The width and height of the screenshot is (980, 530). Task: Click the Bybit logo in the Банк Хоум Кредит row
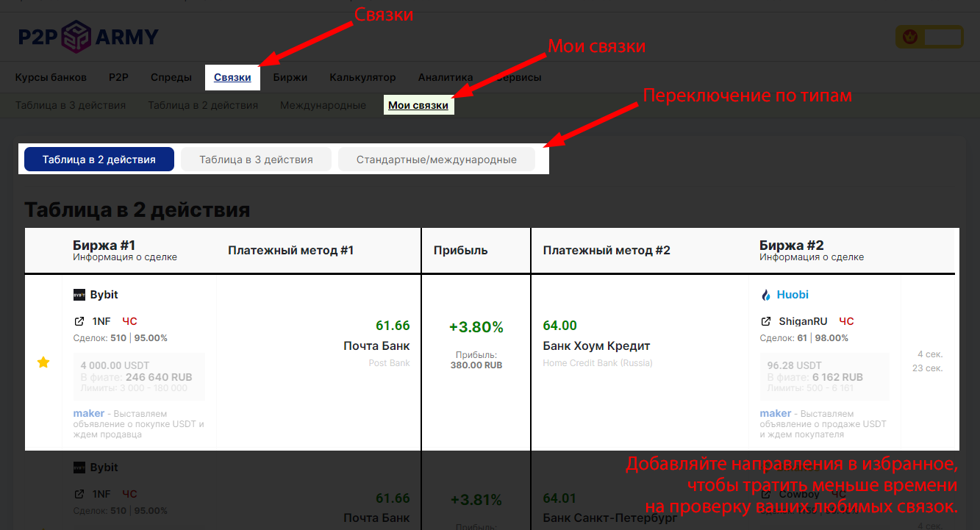pyautogui.click(x=79, y=295)
